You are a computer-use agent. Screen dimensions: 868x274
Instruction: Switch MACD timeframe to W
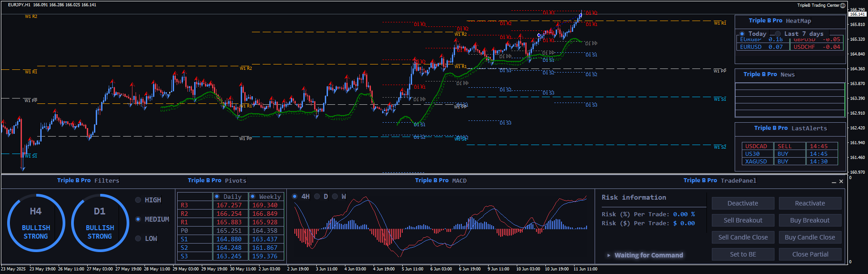pyautogui.click(x=335, y=197)
